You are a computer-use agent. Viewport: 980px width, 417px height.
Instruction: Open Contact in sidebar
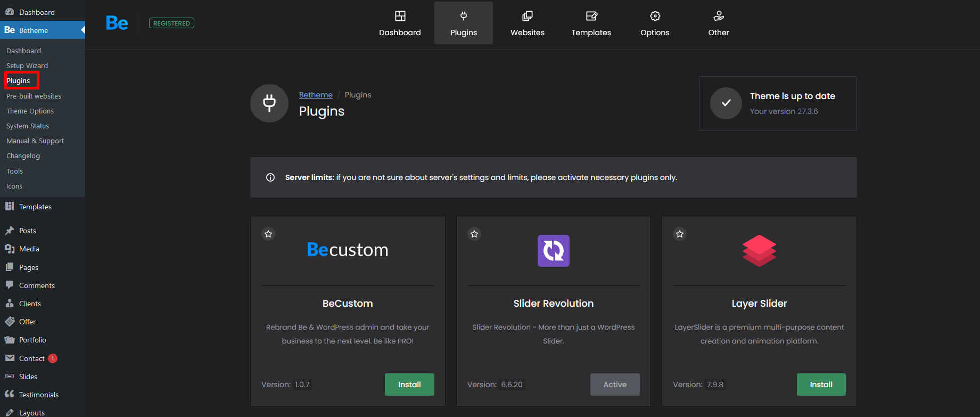tap(43, 358)
